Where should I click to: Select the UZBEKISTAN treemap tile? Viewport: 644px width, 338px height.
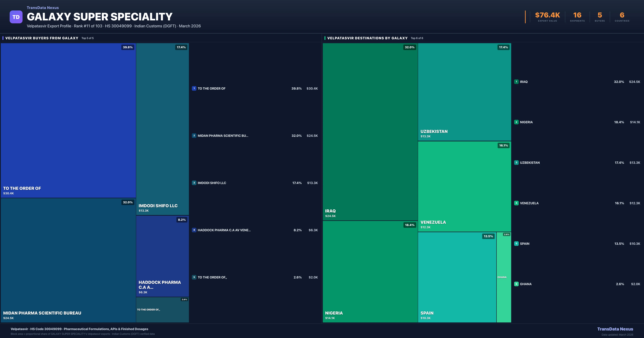coord(464,92)
